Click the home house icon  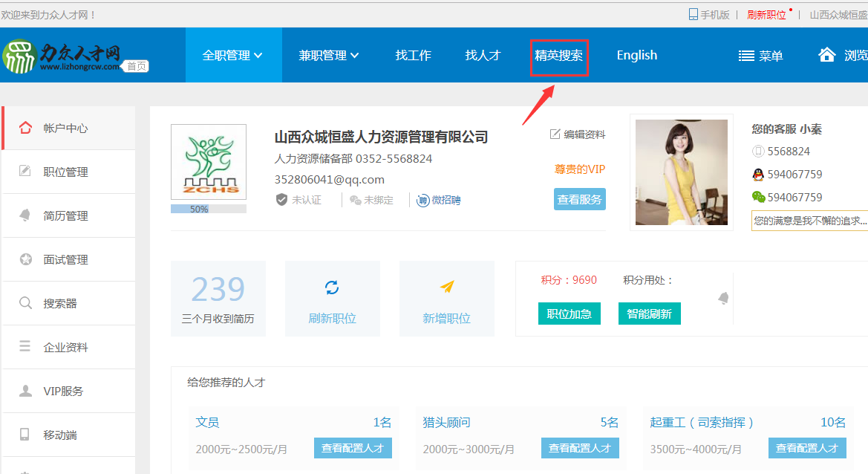(x=827, y=55)
